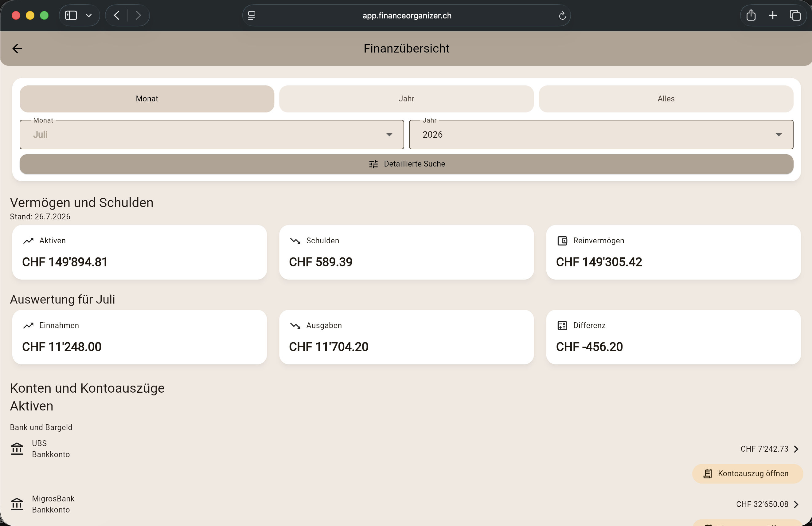Click the Ausgaben trending-down icon
This screenshot has width=812, height=526.
(x=295, y=326)
